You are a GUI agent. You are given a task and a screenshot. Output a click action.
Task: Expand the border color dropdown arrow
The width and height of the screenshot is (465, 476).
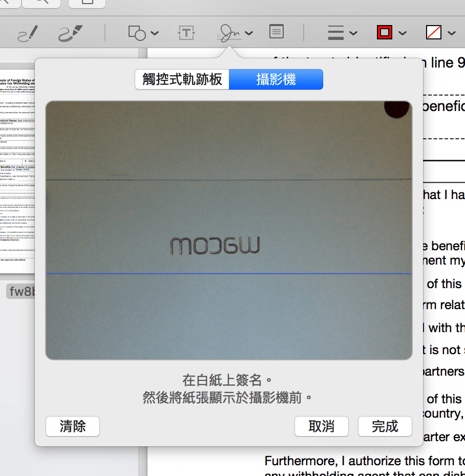[403, 33]
